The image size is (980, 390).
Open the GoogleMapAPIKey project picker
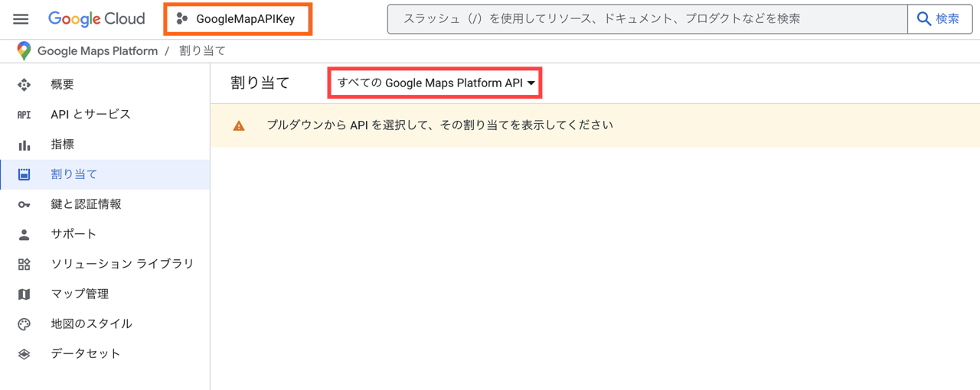click(237, 19)
